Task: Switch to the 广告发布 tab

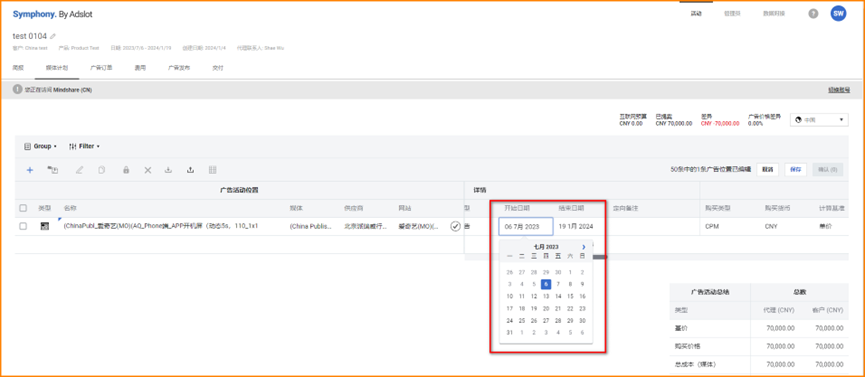Action: pyautogui.click(x=179, y=68)
